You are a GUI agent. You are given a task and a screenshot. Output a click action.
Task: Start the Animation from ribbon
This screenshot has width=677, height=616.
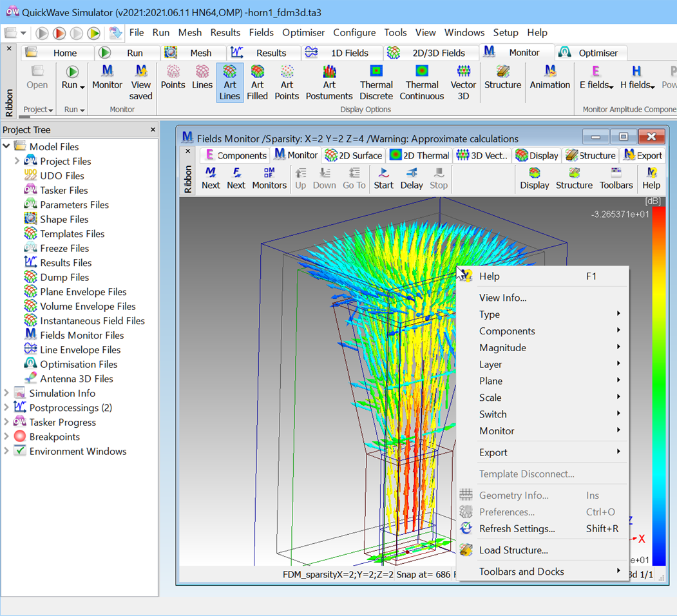(x=549, y=77)
